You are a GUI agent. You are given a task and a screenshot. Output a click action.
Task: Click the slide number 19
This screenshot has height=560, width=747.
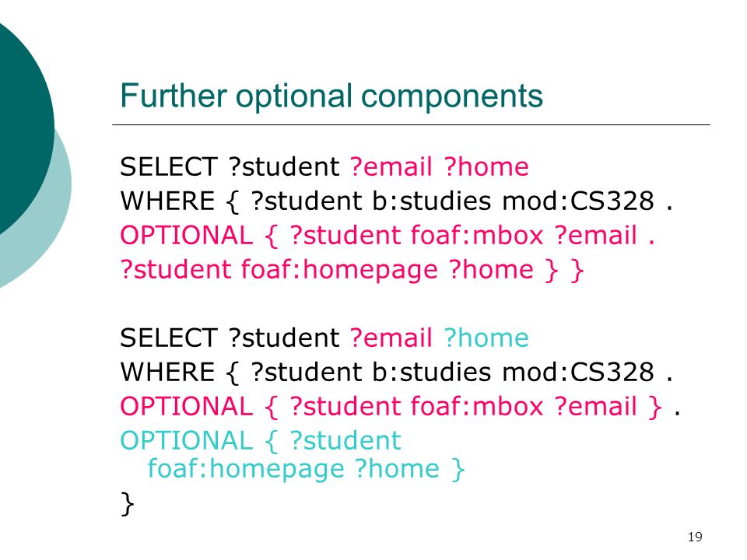695,537
